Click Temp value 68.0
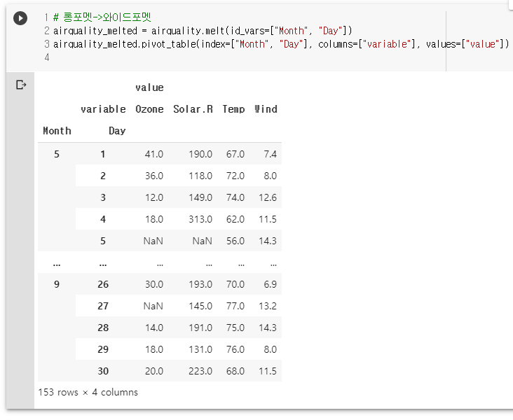Screen dimensions: 513x420 pos(235,371)
